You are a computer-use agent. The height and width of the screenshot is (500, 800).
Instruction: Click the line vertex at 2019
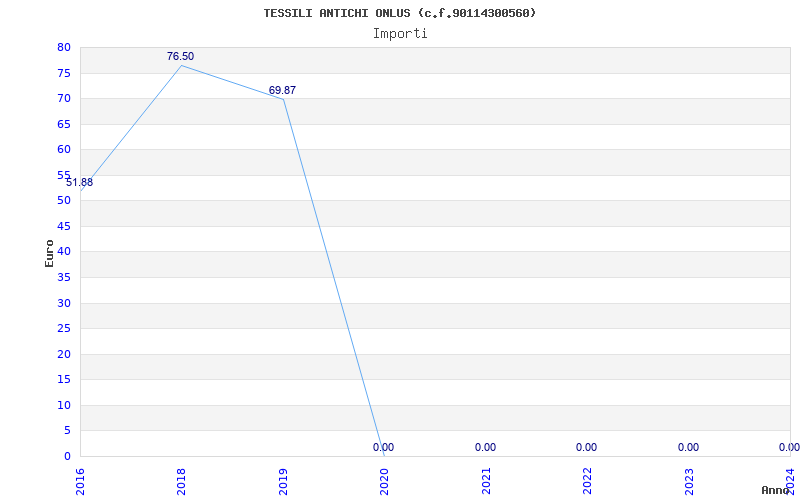[x=283, y=99]
